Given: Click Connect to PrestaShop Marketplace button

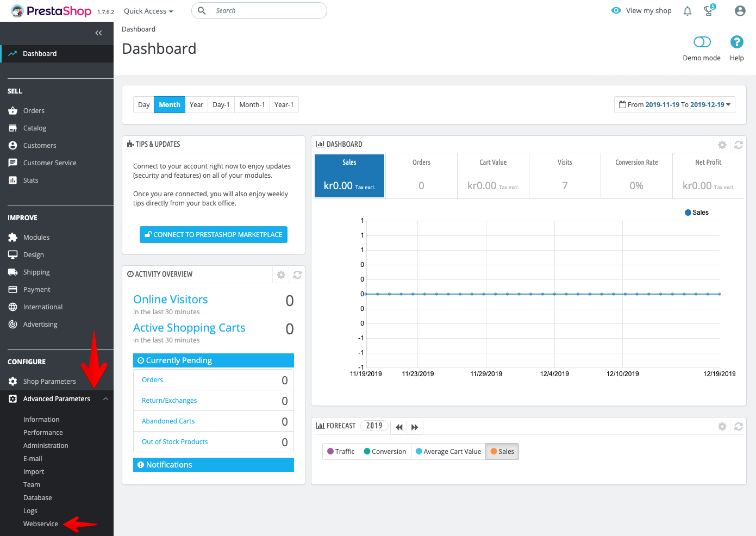Looking at the screenshot, I should [x=214, y=234].
